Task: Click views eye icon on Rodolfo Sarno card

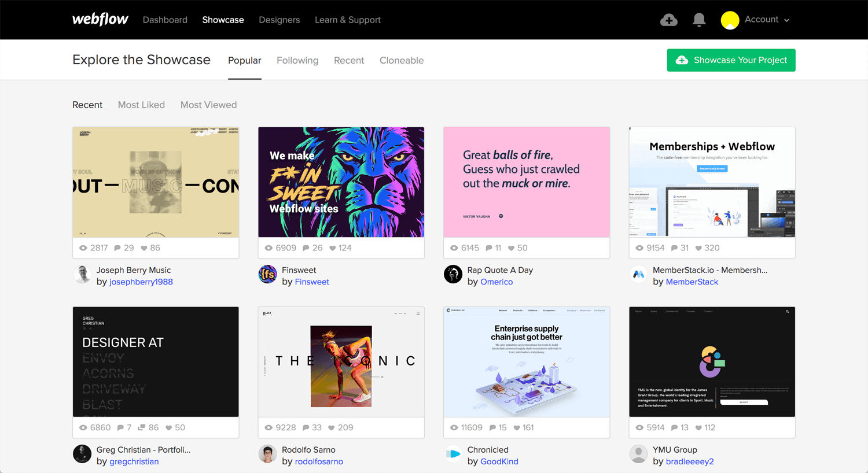Action: 269,428
